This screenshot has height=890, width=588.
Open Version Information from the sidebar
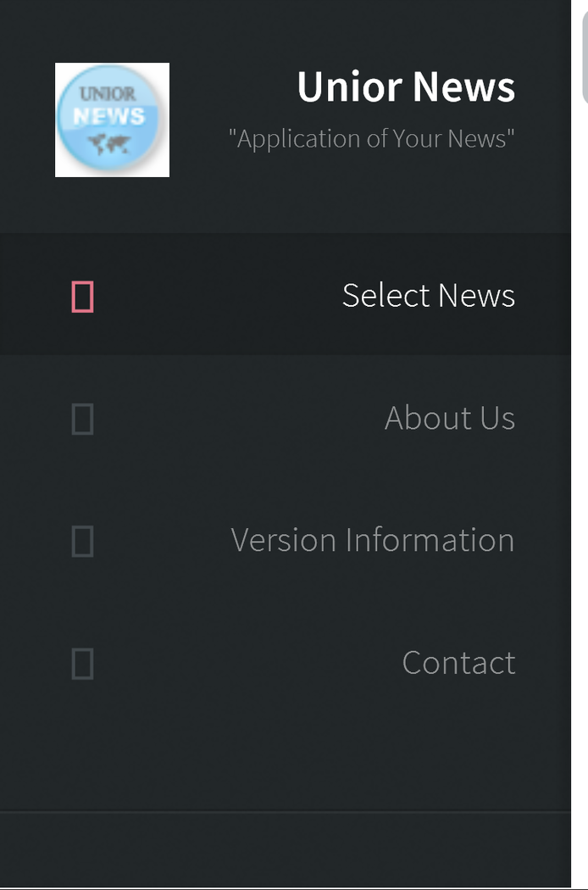click(x=286, y=539)
